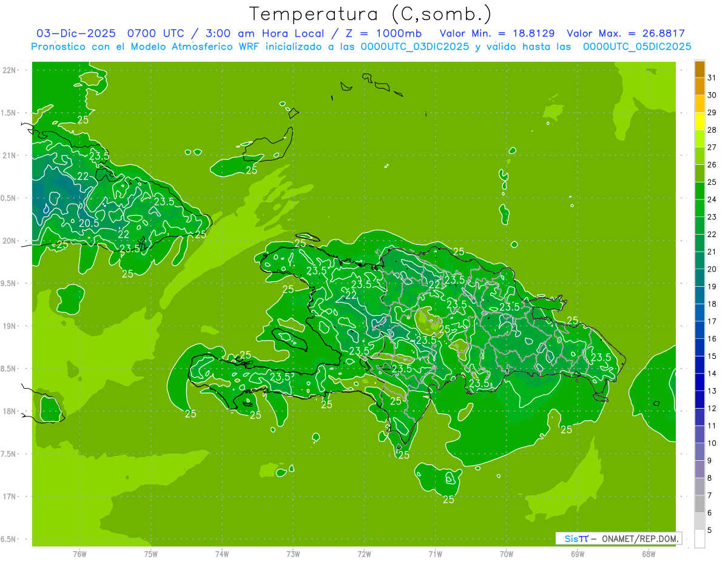Click the '19N' latitude axis label
This screenshot has height=562, width=728.
click(x=9, y=326)
